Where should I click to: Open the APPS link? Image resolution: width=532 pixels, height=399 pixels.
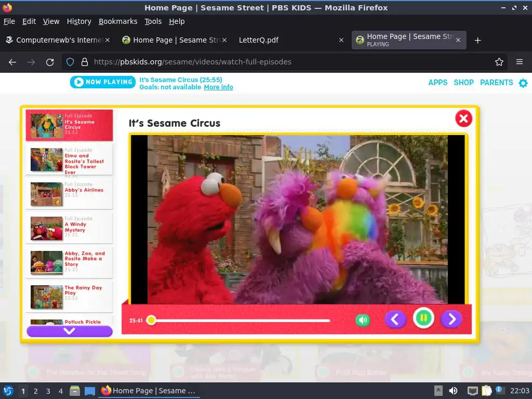point(437,83)
